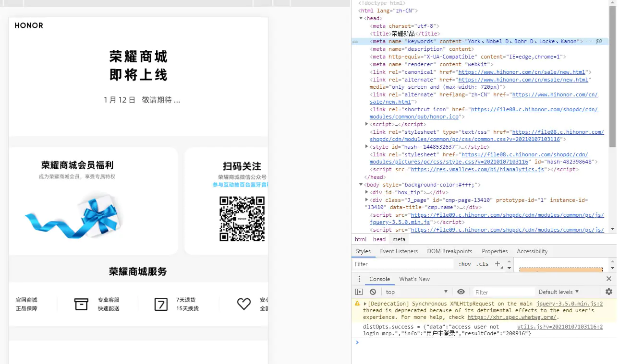This screenshot has height=364, width=619.
Task: Click the heart icon in service bar
Action: (244, 304)
